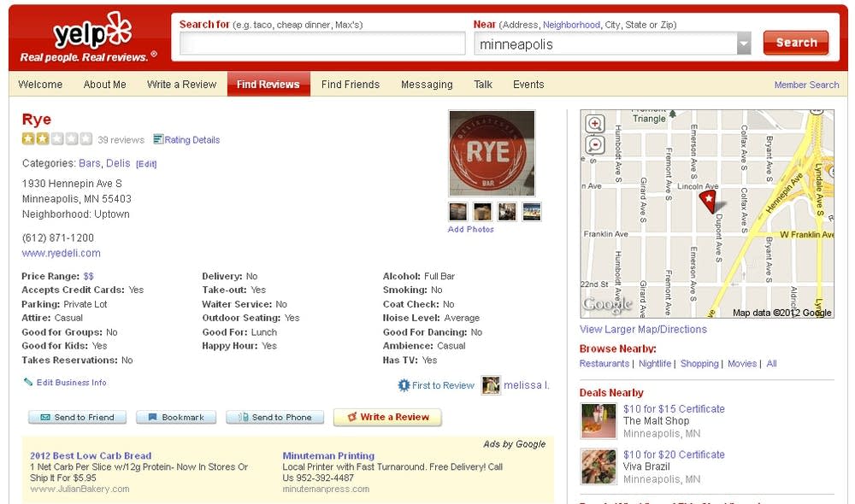Screen dimensions: 855x504
Task: Click the Ads by Google label
Action: (x=514, y=444)
